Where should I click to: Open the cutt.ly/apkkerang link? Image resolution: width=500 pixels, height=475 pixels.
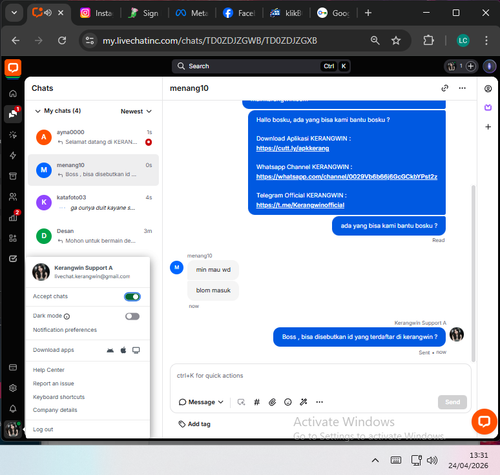pos(293,148)
